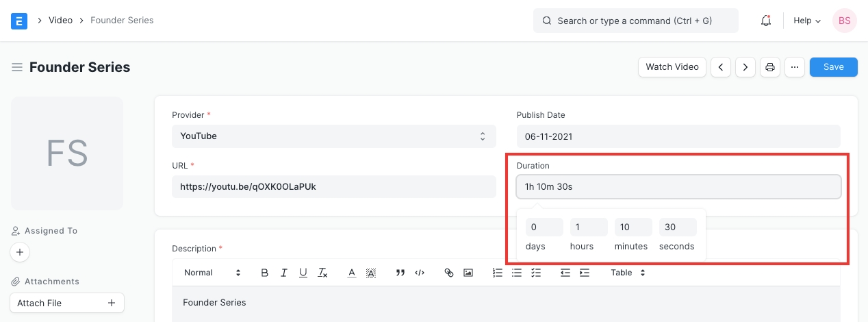Open notifications bell icon
The image size is (868, 322).
tap(766, 21)
